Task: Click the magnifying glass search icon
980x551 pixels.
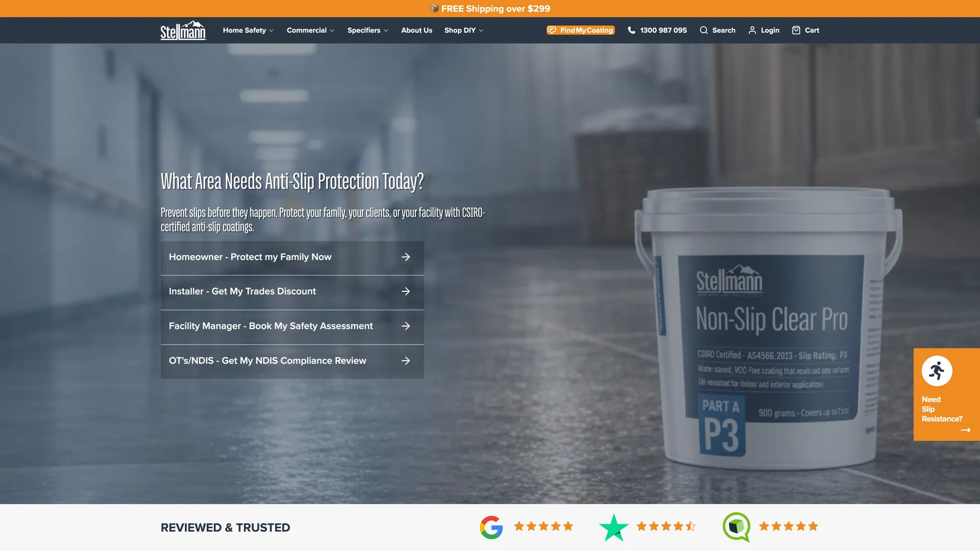Action: pos(704,30)
